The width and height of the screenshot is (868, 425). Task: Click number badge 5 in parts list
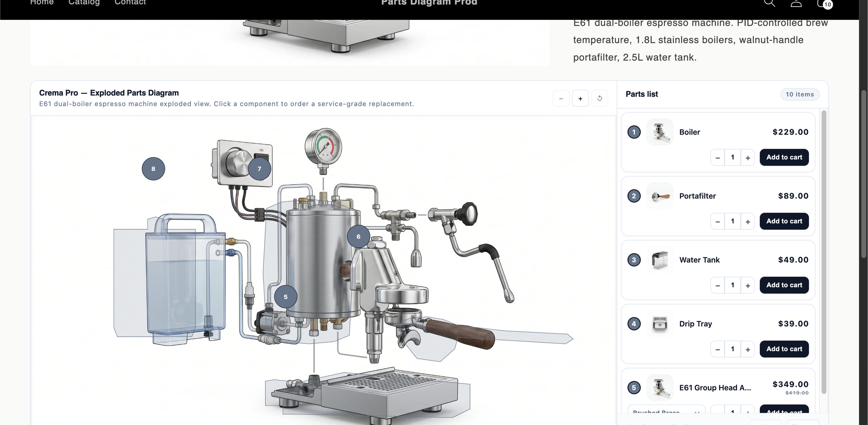point(634,388)
